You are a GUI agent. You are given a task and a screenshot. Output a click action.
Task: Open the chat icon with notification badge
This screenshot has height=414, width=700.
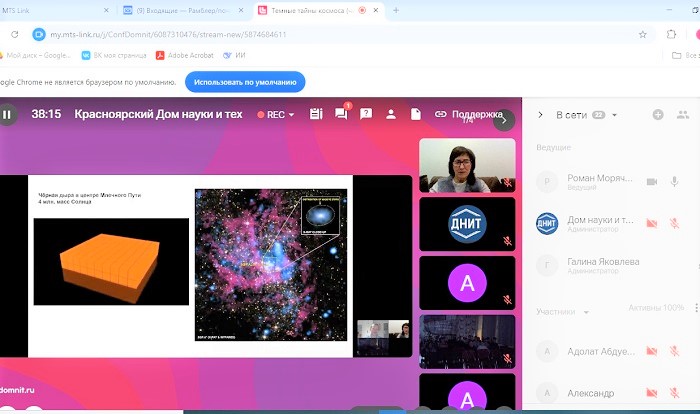341,114
